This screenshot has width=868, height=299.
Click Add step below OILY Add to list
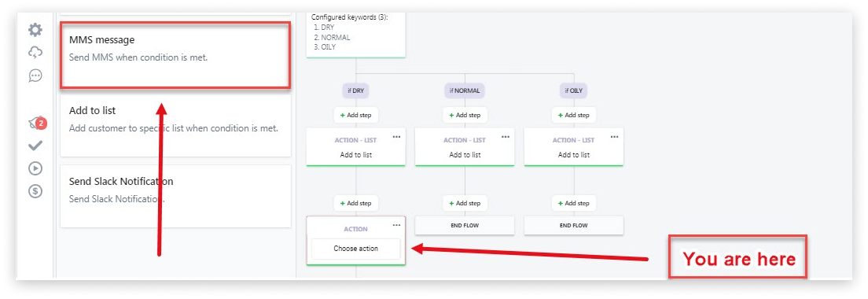click(x=574, y=203)
